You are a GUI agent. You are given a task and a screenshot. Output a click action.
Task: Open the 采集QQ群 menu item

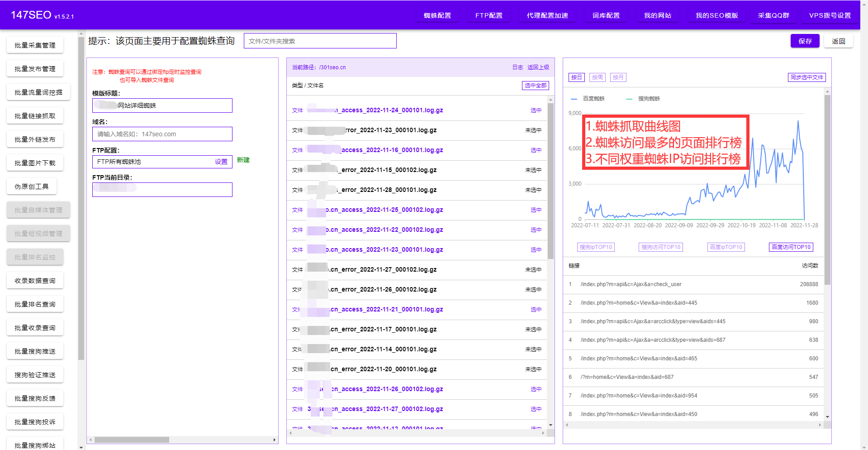(x=773, y=15)
